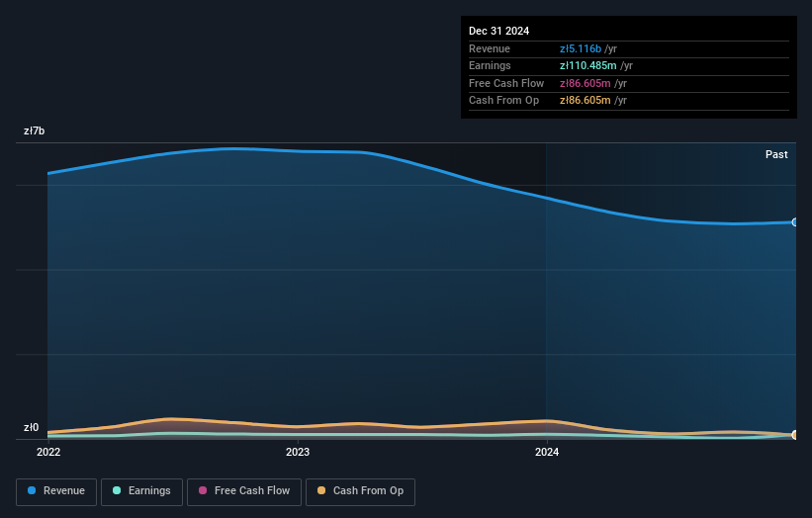This screenshot has width=812, height=518.
Task: Click the zł110.485m earnings value
Action: click(588, 65)
